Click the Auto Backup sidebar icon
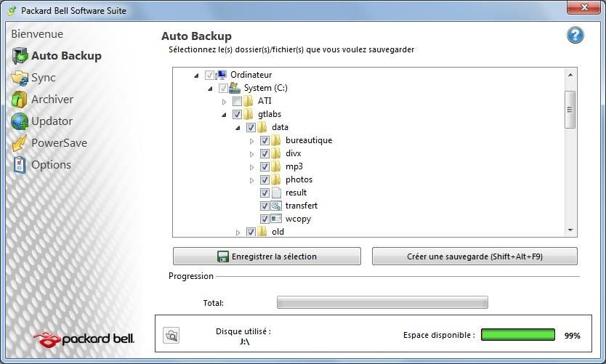The image size is (606, 364). point(20,56)
